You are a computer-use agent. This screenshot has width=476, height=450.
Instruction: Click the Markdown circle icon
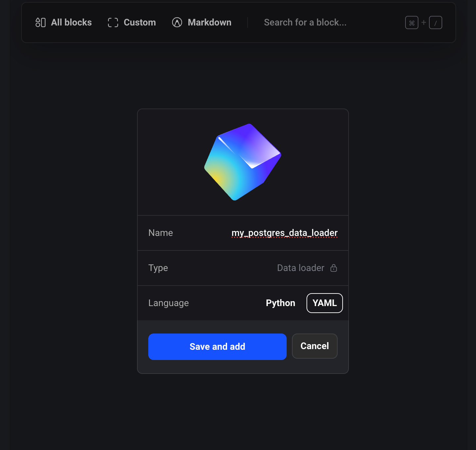point(176,22)
